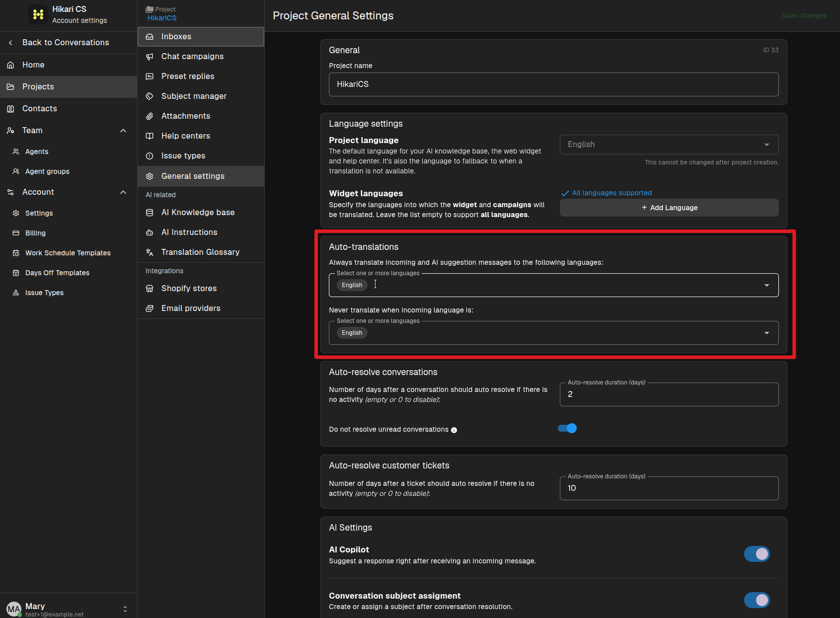Click tickets Auto-resolve duration field
Viewport: 840px width, 618px height.
click(x=669, y=488)
